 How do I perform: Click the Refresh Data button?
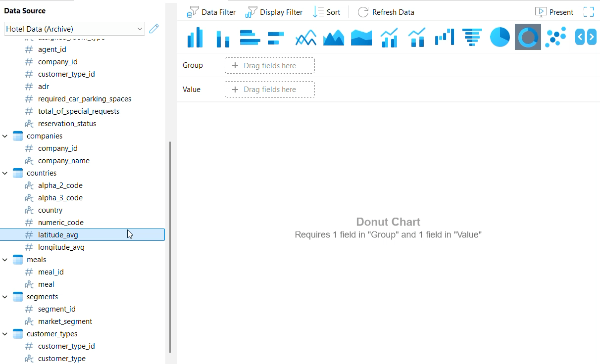386,12
